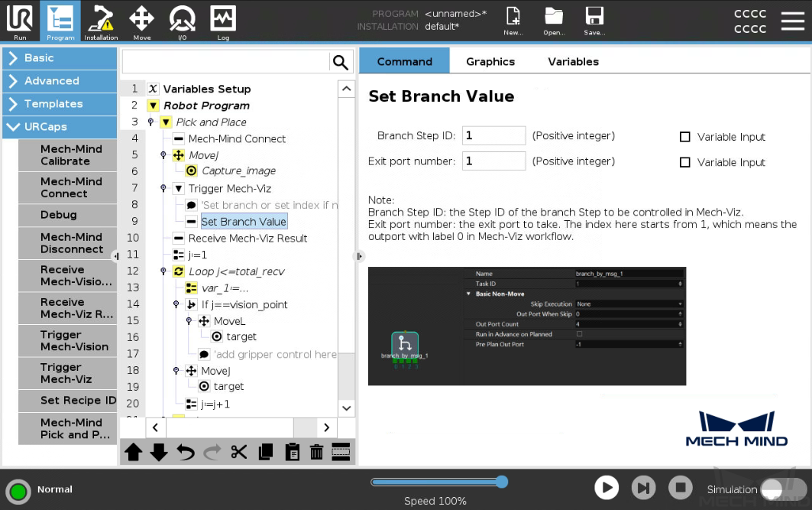Select Set Branch Value tree node
This screenshot has height=510, width=812.
click(x=244, y=222)
